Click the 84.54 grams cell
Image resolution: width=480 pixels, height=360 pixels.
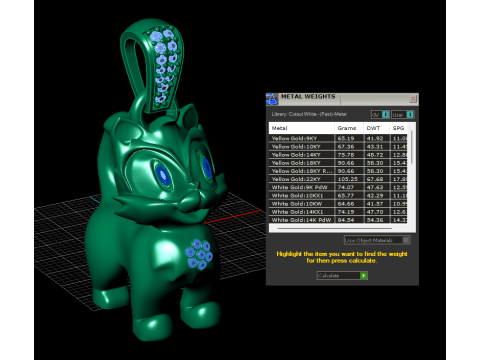click(346, 220)
